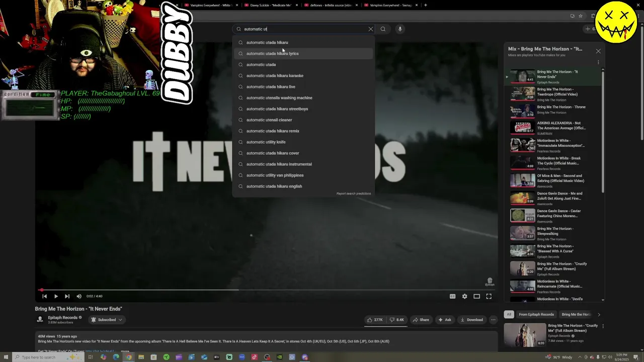Play Teardrops (Official Video) from the mix

pos(553,94)
